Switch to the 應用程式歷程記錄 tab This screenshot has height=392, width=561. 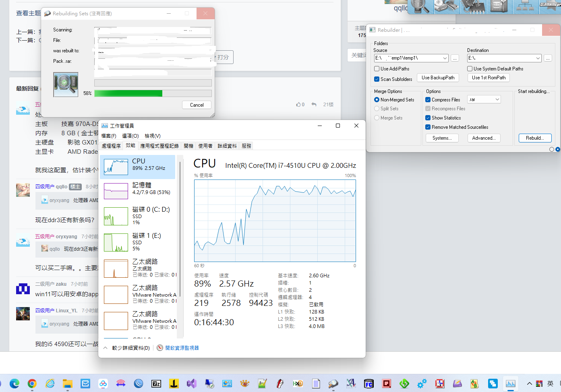tap(159, 146)
